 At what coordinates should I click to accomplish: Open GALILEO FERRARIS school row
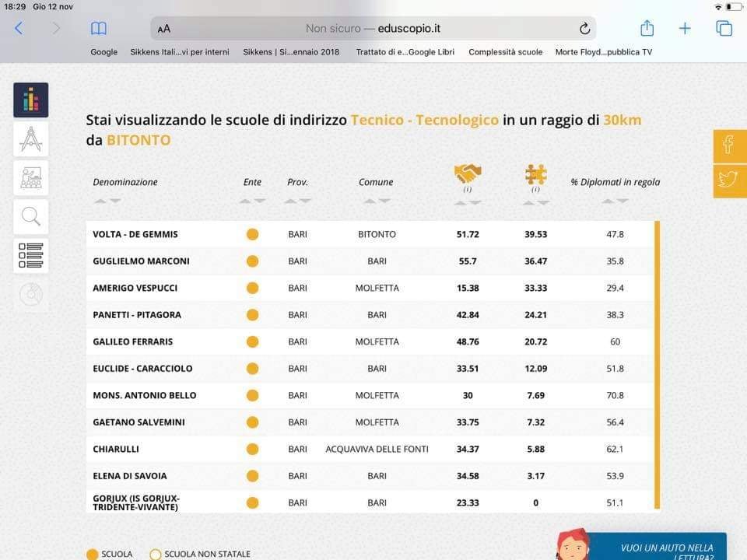tap(370, 342)
